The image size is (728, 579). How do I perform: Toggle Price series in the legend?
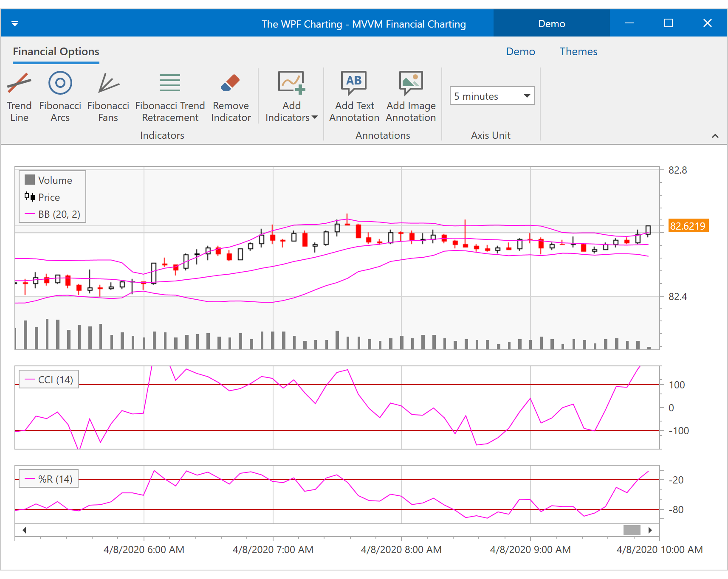pyautogui.click(x=43, y=197)
